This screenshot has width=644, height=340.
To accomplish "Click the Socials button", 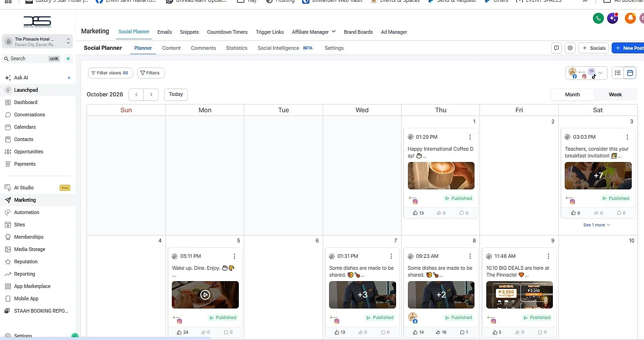I will coord(593,48).
